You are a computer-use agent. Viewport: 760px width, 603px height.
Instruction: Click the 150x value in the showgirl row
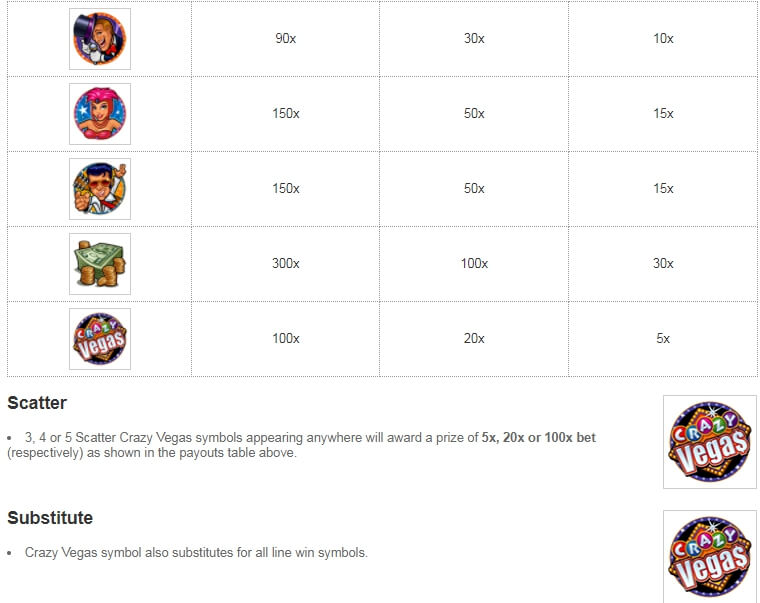(x=286, y=114)
